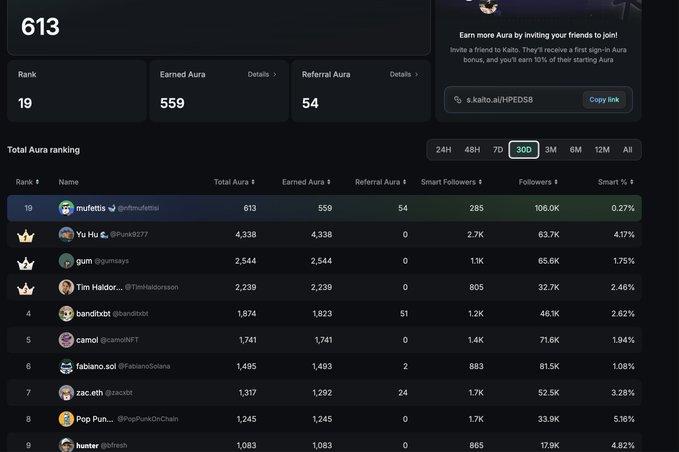
Task: Click the Name column header
Action: [x=68, y=182]
